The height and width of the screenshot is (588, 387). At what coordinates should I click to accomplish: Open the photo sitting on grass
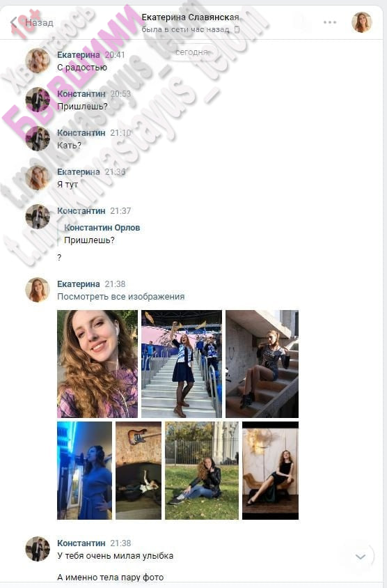(202, 470)
